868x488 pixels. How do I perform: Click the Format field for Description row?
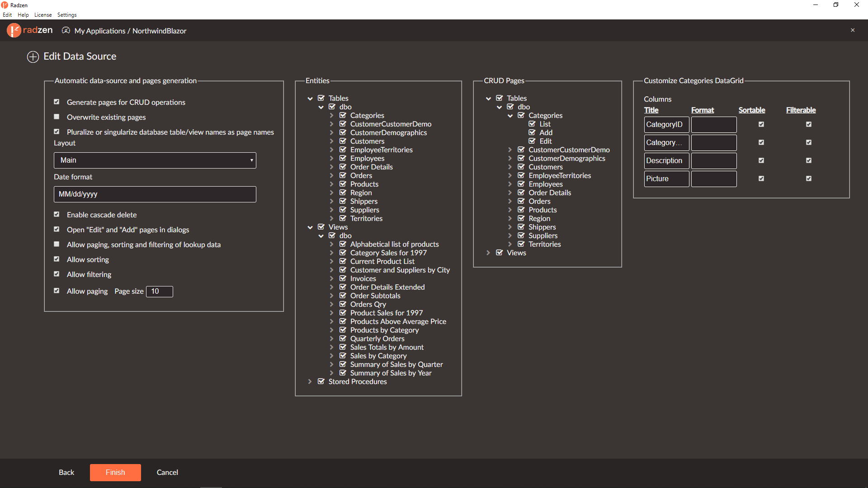714,161
